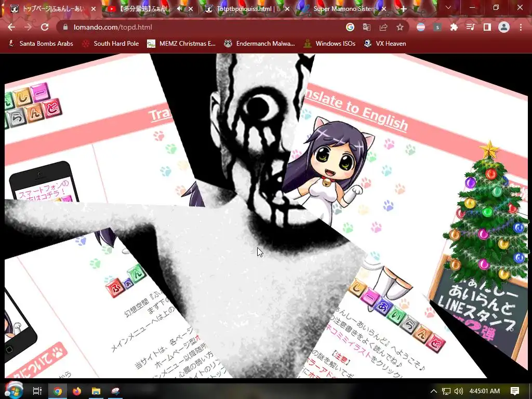Open the Santa Bombs Arabs bookmark
The height and width of the screenshot is (399, 532).
click(41, 44)
